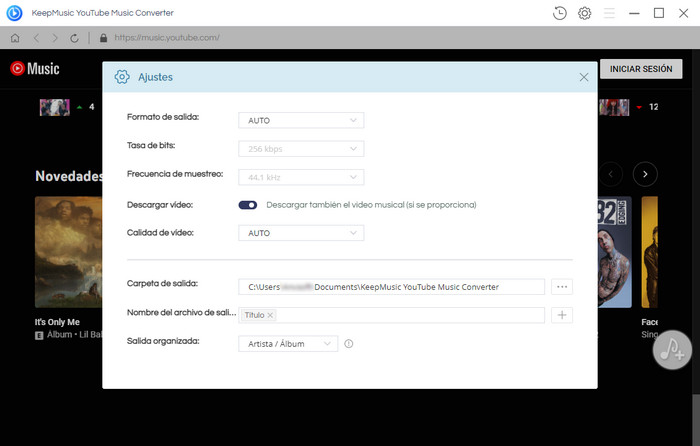The image size is (700, 446).
Task: Open It's Only Me album thumbnail
Action: click(68, 252)
